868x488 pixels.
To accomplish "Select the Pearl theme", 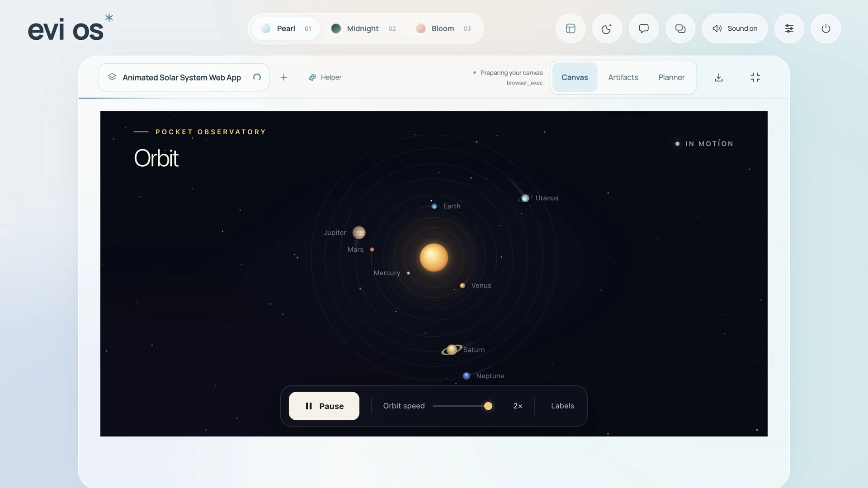I will pos(286,28).
